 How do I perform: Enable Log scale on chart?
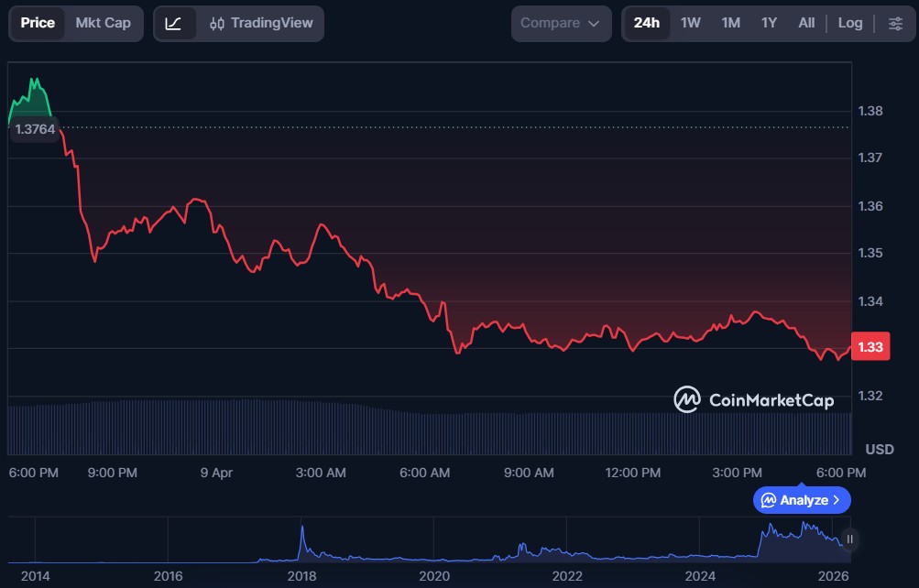tap(849, 23)
